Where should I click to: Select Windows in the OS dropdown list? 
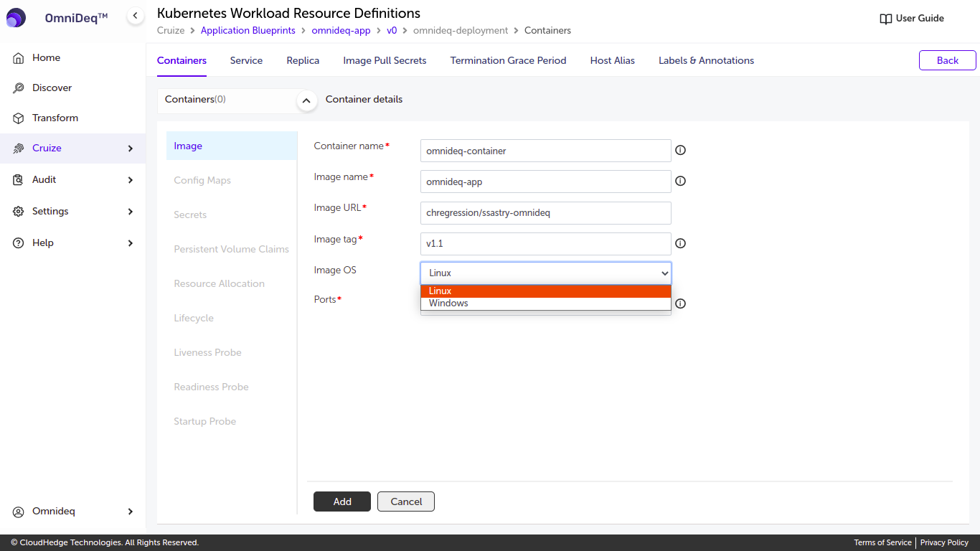coord(546,303)
